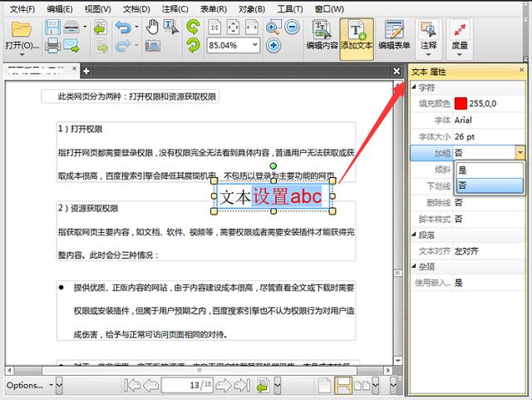The height and width of the screenshot is (400, 532).
Task: Click the page number input field
Action: pyautogui.click(x=187, y=385)
